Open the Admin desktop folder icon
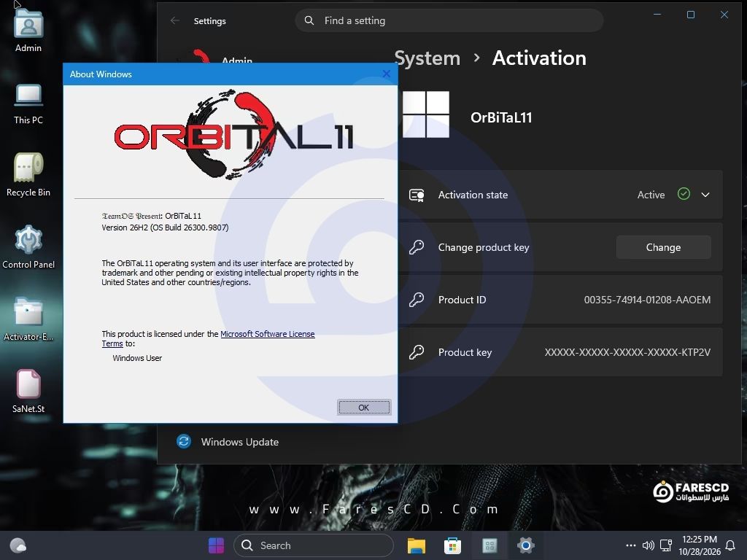Viewport: 747px width, 560px height. [28, 29]
